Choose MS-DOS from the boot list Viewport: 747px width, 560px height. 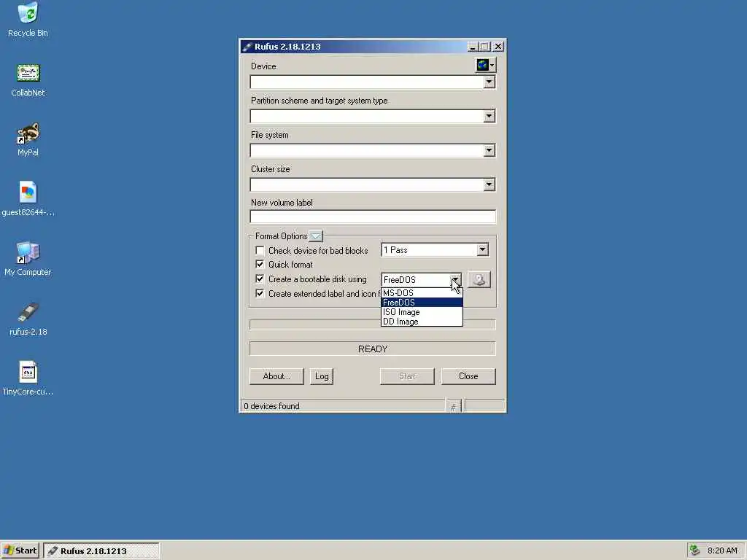point(422,293)
